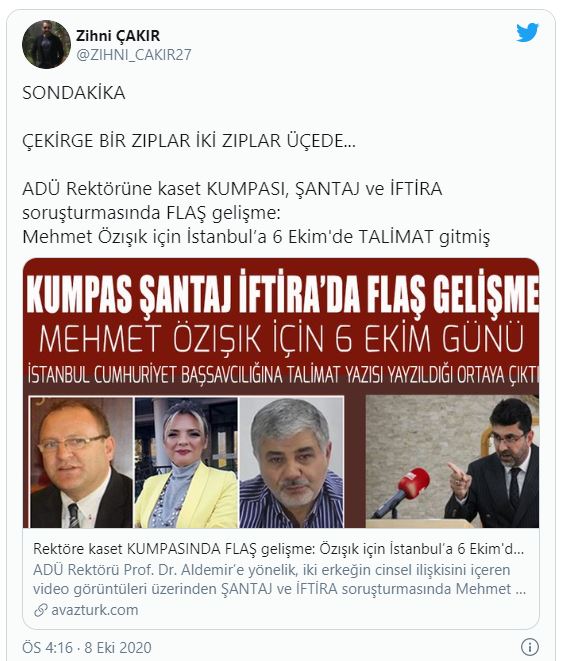Click the SONDAKİKA tweet text
572x661 pixels.
click(x=74, y=93)
